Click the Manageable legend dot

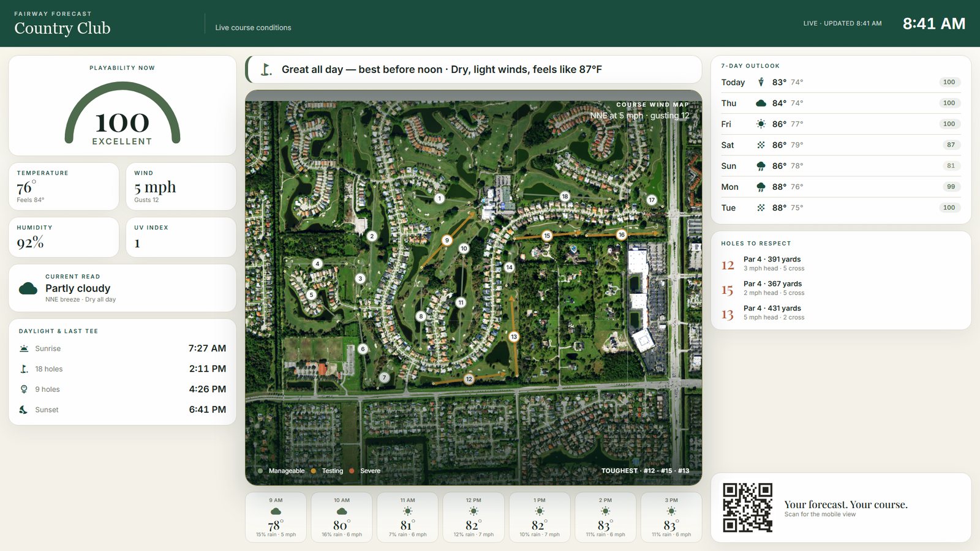coord(260,471)
